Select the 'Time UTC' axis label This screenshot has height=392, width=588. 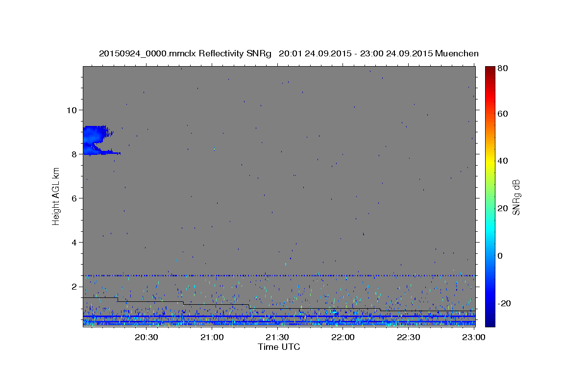279,347
